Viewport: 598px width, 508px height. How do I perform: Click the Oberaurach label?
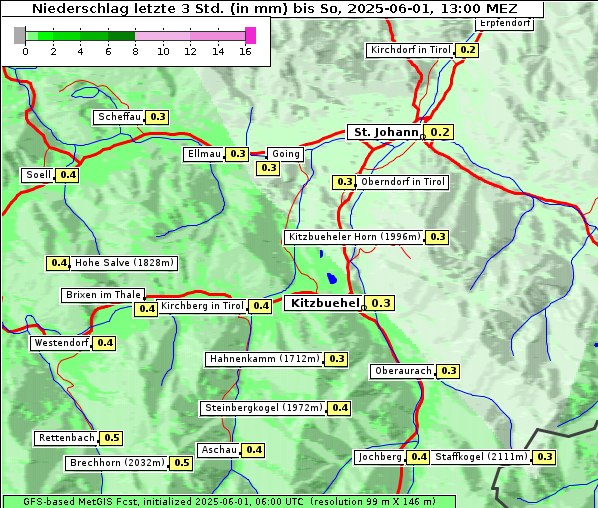pyautogui.click(x=403, y=371)
